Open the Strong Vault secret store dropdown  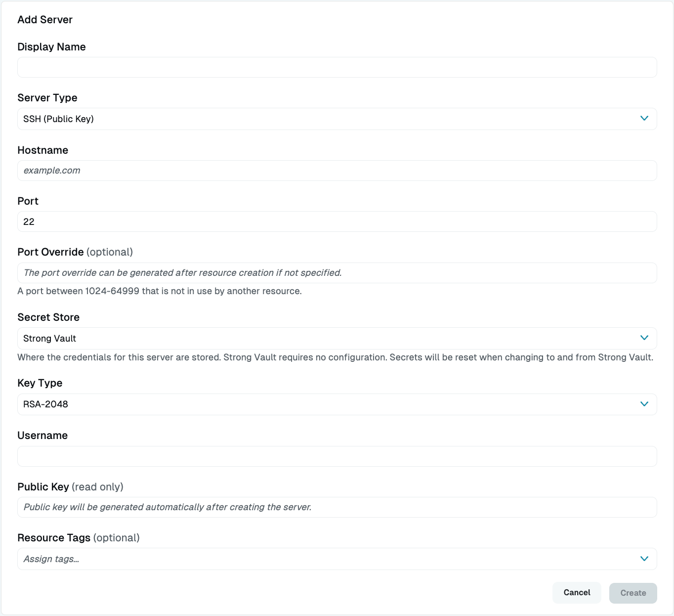pos(337,338)
